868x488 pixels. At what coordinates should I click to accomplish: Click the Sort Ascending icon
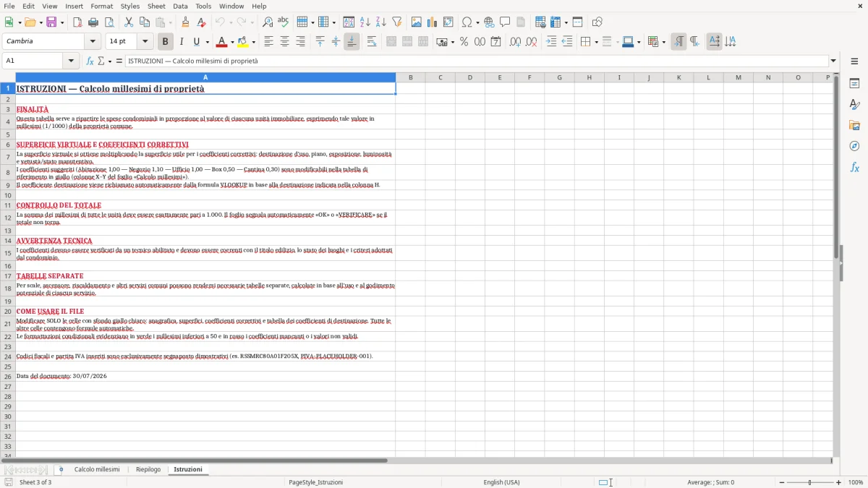click(365, 22)
